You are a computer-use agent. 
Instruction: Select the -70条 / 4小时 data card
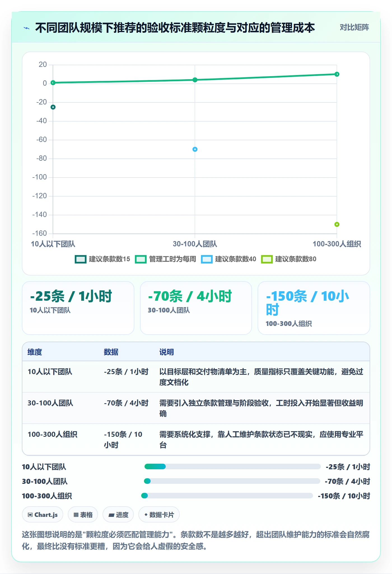196,308
